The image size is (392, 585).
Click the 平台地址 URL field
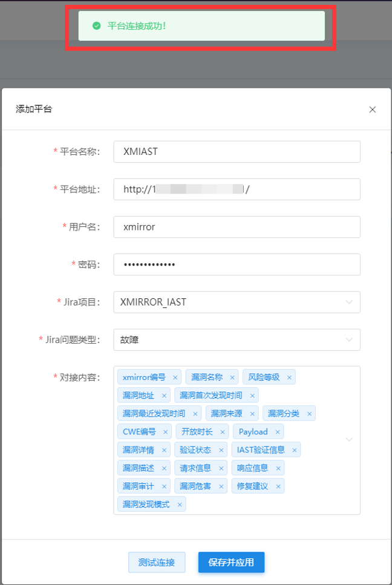[237, 189]
